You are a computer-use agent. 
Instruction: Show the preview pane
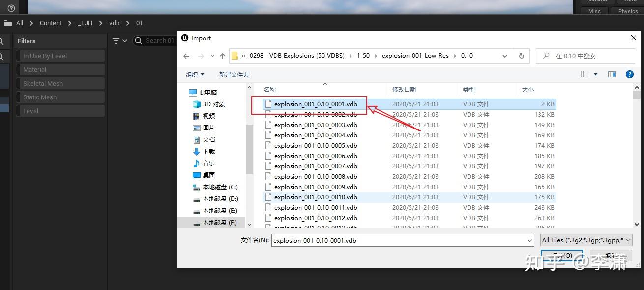coord(612,74)
